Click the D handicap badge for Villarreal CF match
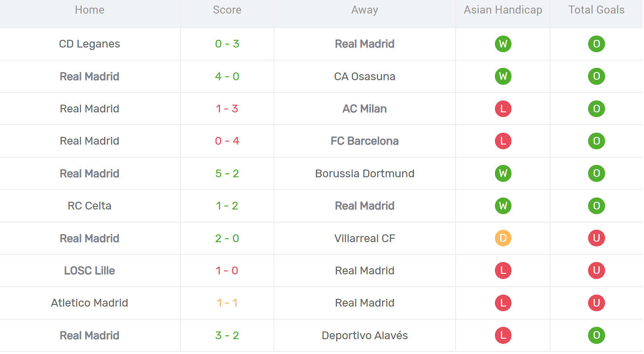Screen dimensions: 644x354 (503, 238)
